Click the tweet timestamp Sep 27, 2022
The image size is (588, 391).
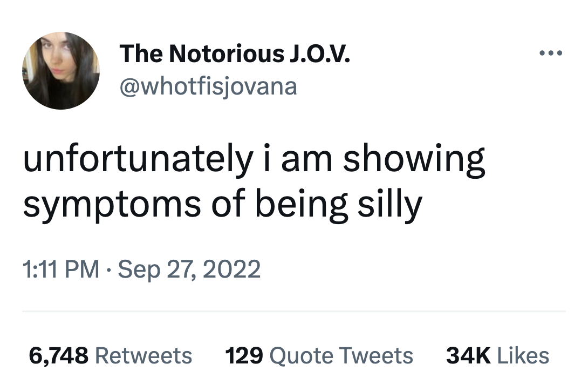click(x=188, y=268)
